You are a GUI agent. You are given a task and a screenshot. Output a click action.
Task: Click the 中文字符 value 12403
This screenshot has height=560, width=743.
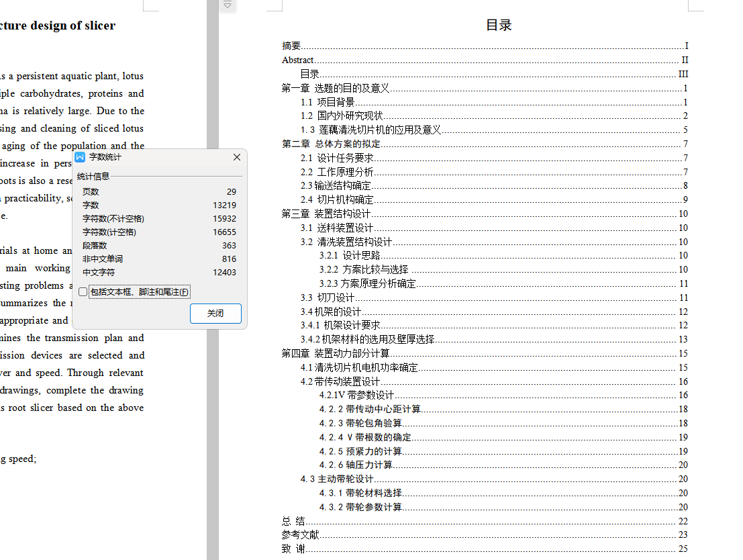(x=225, y=272)
